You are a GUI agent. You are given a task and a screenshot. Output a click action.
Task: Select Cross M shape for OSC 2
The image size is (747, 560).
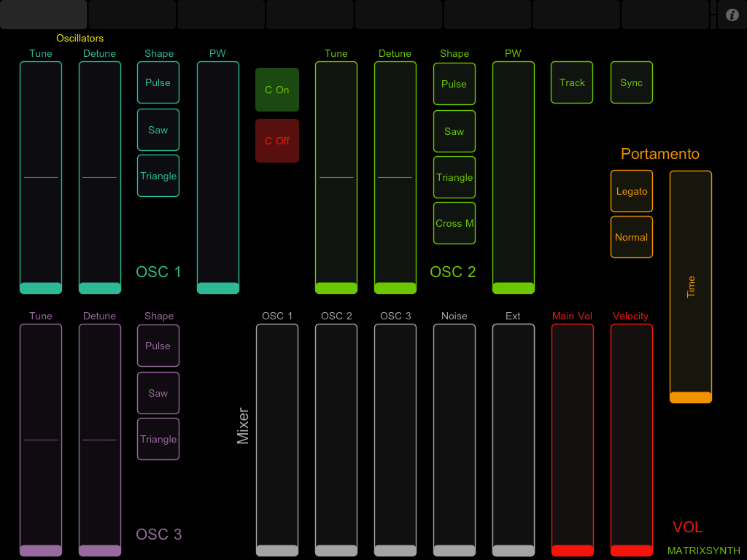(454, 223)
